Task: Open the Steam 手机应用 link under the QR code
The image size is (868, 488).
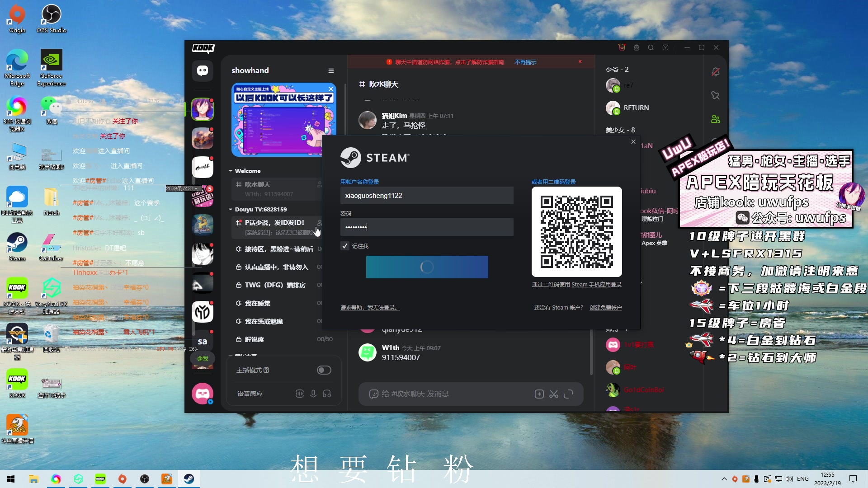Action: [x=591, y=285]
